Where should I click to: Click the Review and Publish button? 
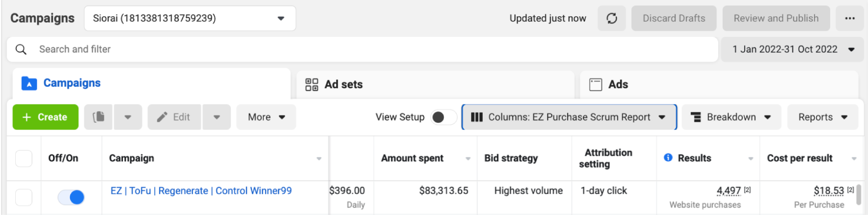click(776, 18)
